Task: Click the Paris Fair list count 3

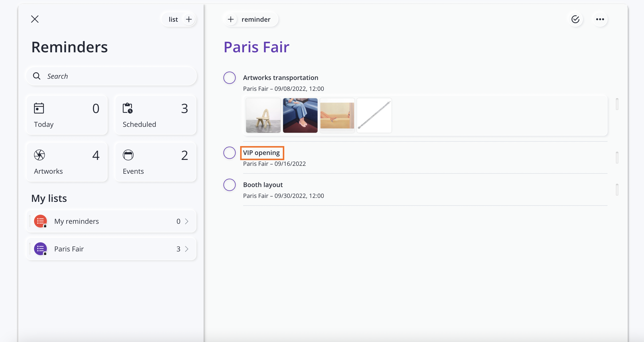Action: click(179, 249)
